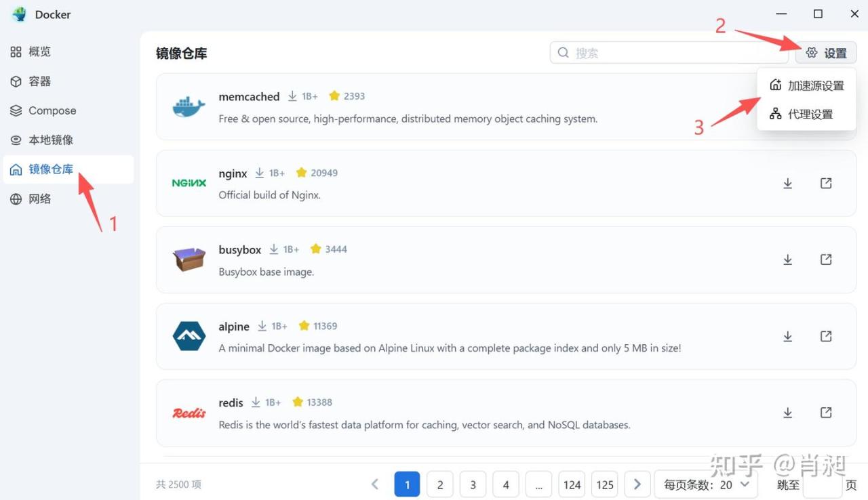This screenshot has width=868, height=500.
Task: Open alpine external link icon
Action: click(826, 336)
